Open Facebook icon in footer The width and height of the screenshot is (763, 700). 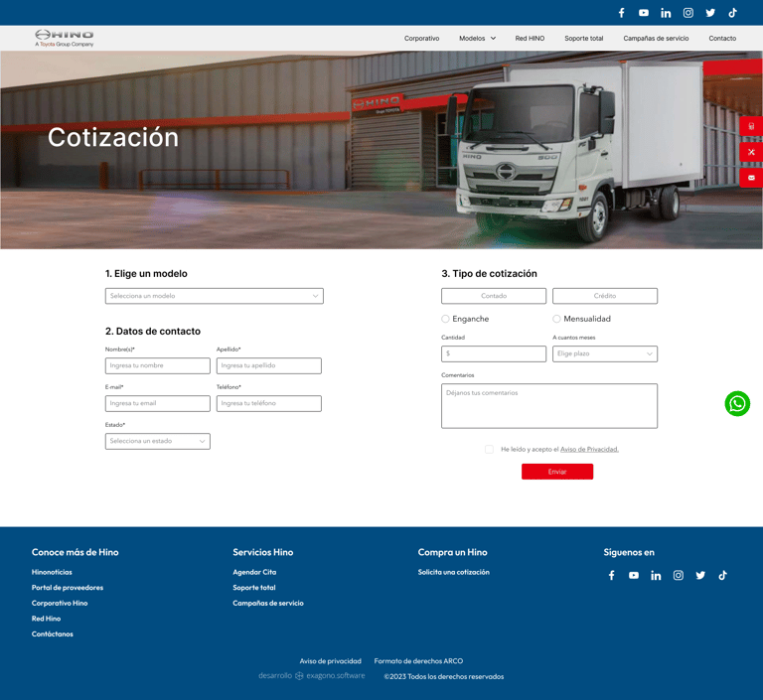[x=612, y=576]
